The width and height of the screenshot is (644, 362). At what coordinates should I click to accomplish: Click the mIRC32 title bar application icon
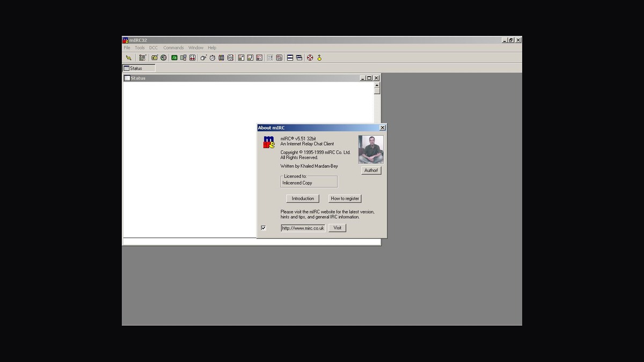coord(126,40)
